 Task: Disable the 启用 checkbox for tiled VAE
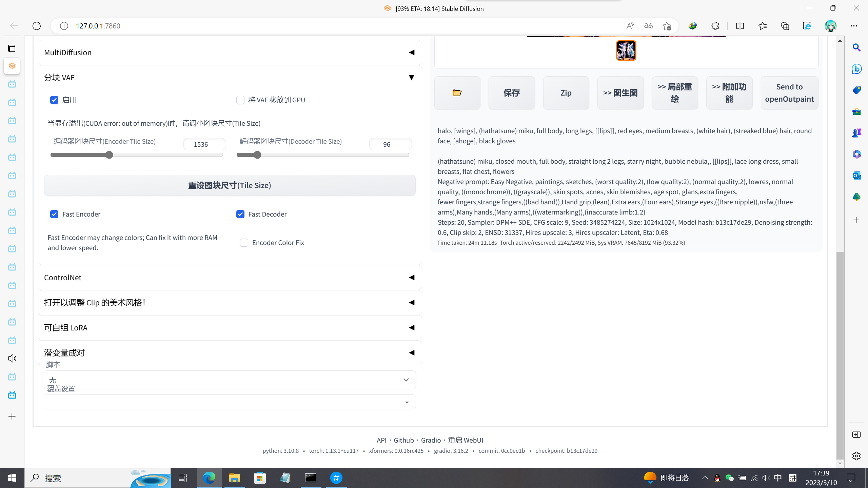point(54,100)
